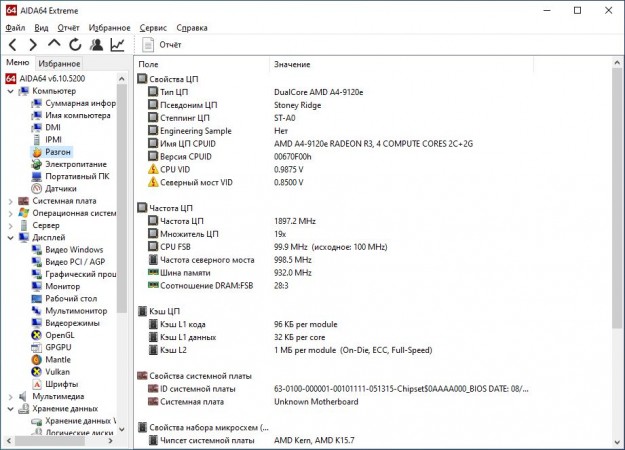Click the right panel vertical scrollbar
The width and height of the screenshot is (625, 450).
(x=617, y=200)
